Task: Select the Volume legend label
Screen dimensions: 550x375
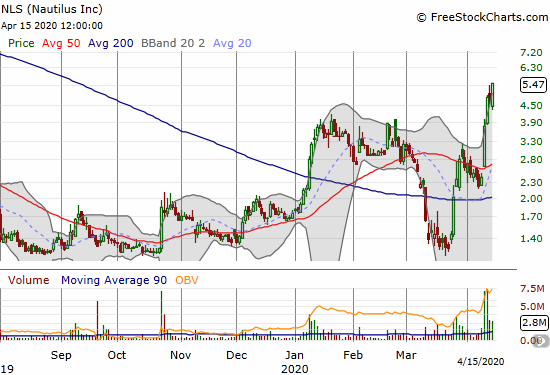Action: coord(28,280)
